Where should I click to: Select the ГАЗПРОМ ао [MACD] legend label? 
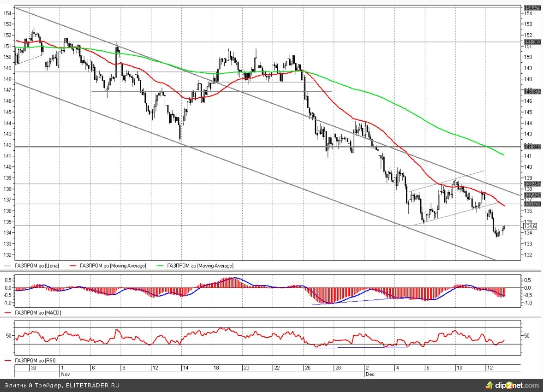pyautogui.click(x=38, y=313)
